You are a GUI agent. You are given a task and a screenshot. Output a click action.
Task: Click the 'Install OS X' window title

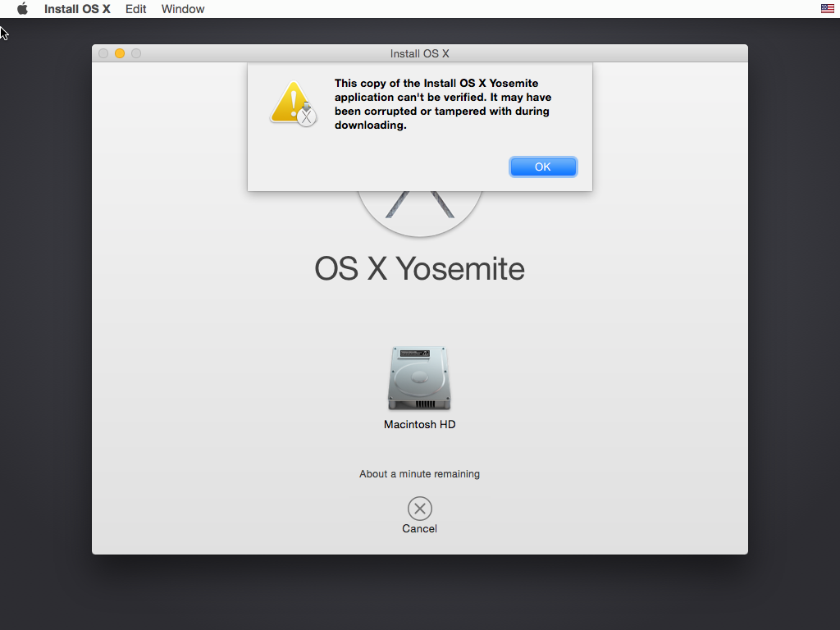pyautogui.click(x=419, y=53)
